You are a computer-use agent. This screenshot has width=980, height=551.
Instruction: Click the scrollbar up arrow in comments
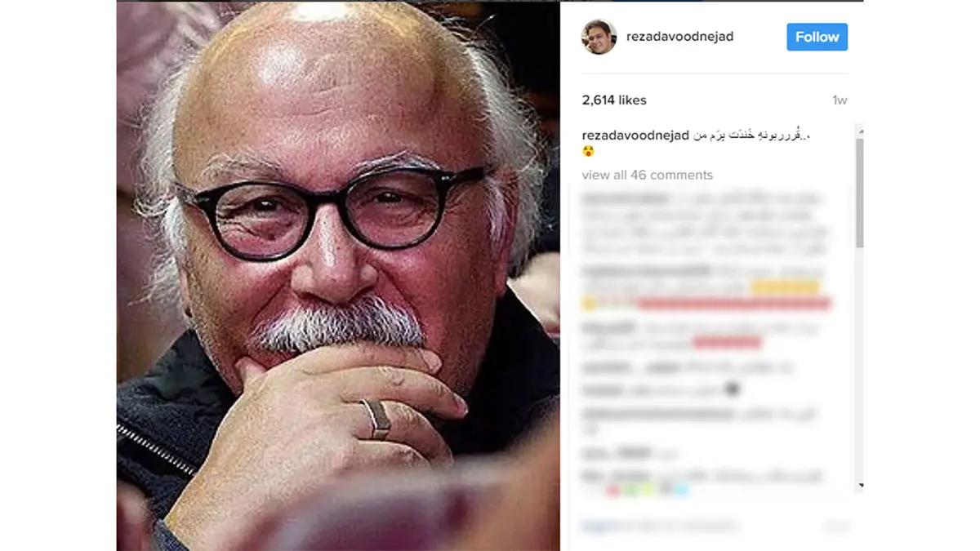click(859, 131)
